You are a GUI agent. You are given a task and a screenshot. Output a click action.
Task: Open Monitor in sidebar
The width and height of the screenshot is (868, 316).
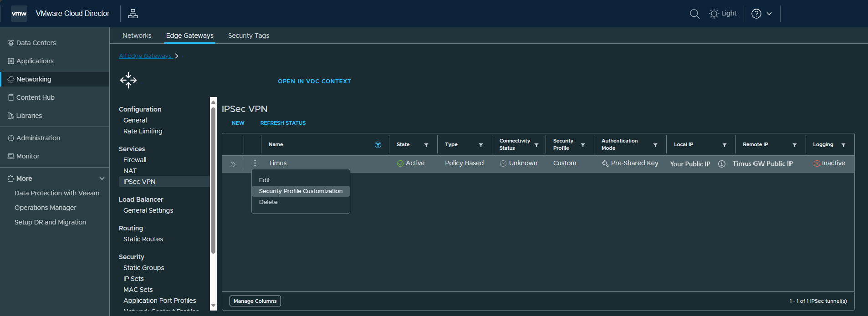click(x=24, y=156)
